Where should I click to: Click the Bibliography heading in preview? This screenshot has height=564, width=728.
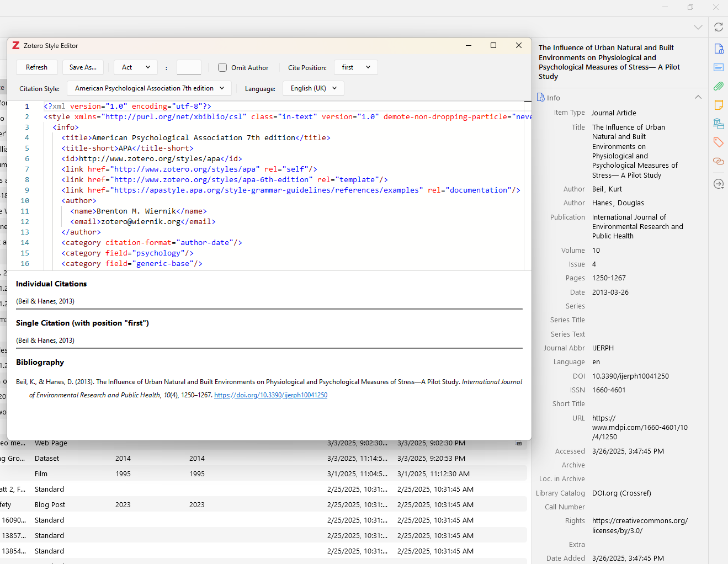pyautogui.click(x=40, y=363)
